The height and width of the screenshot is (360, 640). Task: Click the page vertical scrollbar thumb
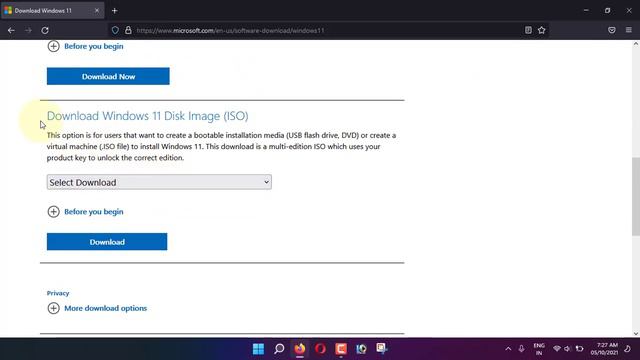[636, 196]
